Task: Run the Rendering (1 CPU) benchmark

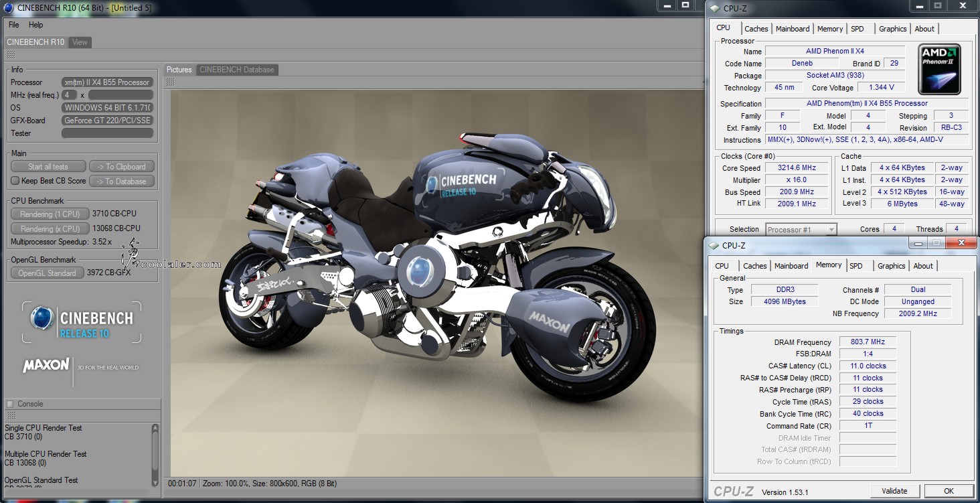Action: click(x=50, y=214)
